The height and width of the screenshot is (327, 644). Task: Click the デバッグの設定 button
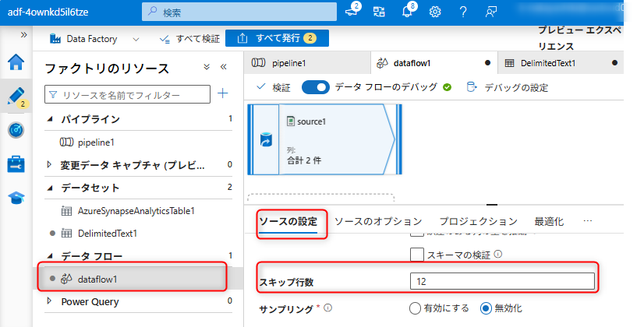(507, 87)
